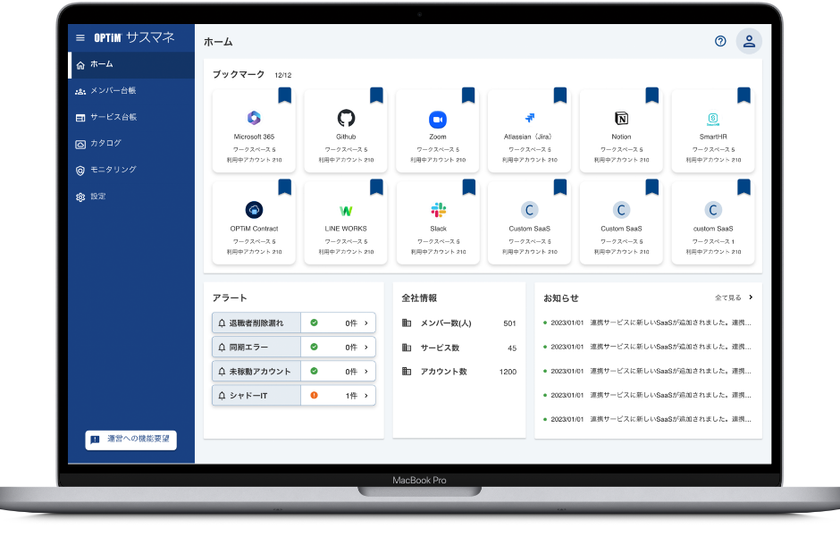Click the Github logo icon
This screenshot has height=536, width=840.
click(346, 118)
